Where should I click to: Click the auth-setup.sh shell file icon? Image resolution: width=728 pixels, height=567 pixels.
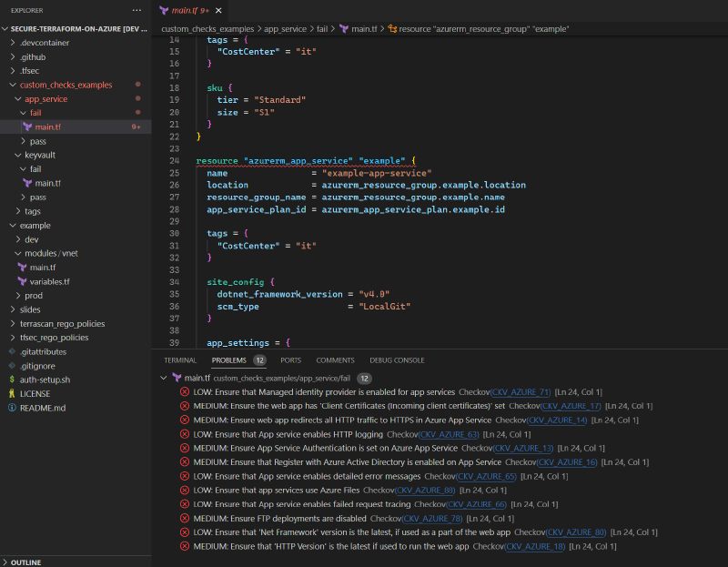[11, 380]
